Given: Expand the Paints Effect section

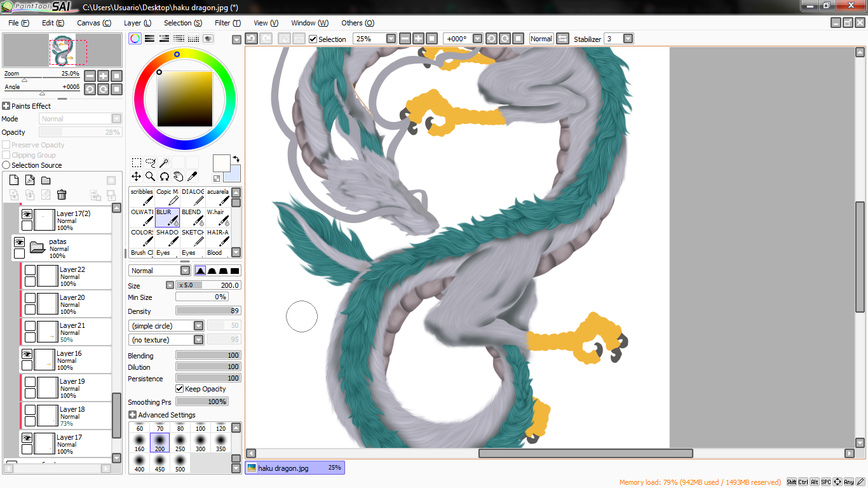Looking at the screenshot, I should pos(6,106).
